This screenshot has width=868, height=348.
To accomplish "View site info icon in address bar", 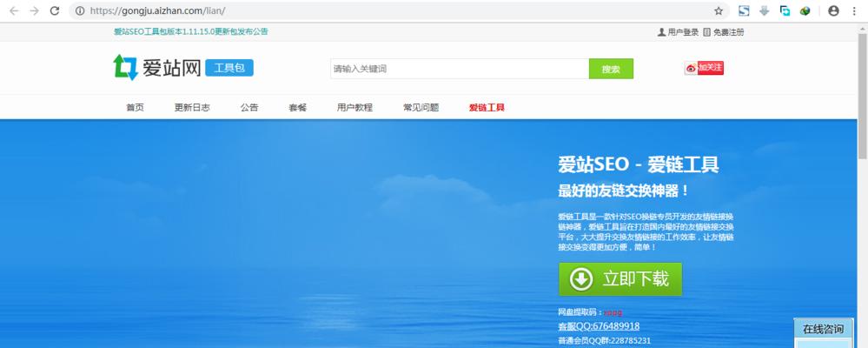I will (80, 10).
